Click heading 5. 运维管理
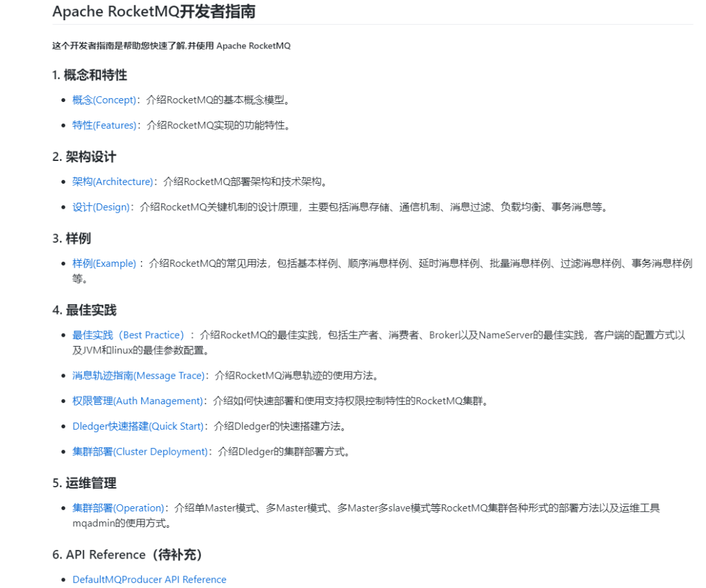The height and width of the screenshot is (588, 706). tap(84, 483)
